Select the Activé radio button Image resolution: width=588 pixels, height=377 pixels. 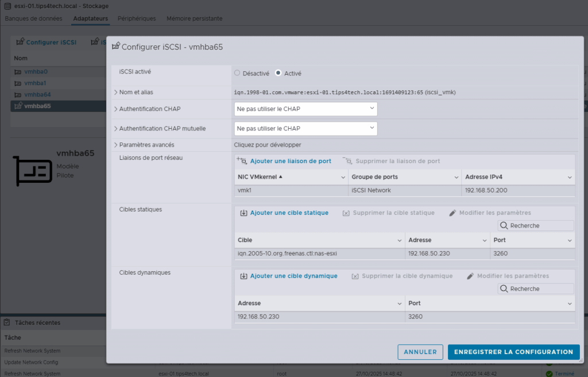tap(278, 73)
